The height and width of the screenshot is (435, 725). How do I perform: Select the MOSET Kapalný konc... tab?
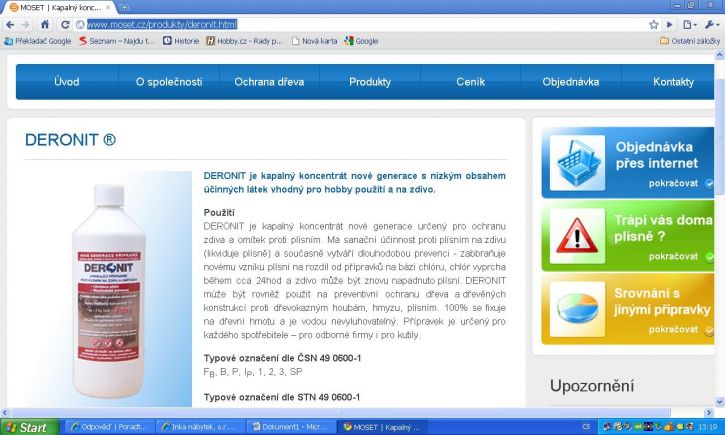point(60,7)
